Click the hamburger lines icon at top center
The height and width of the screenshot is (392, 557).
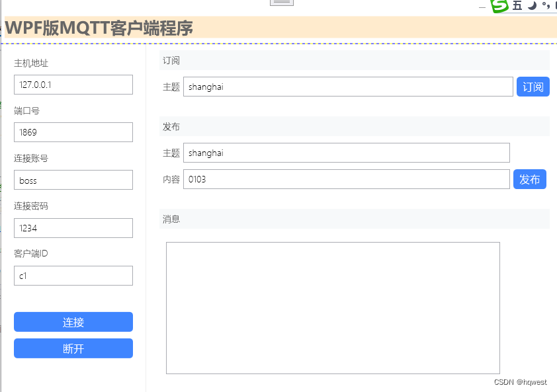click(x=281, y=3)
